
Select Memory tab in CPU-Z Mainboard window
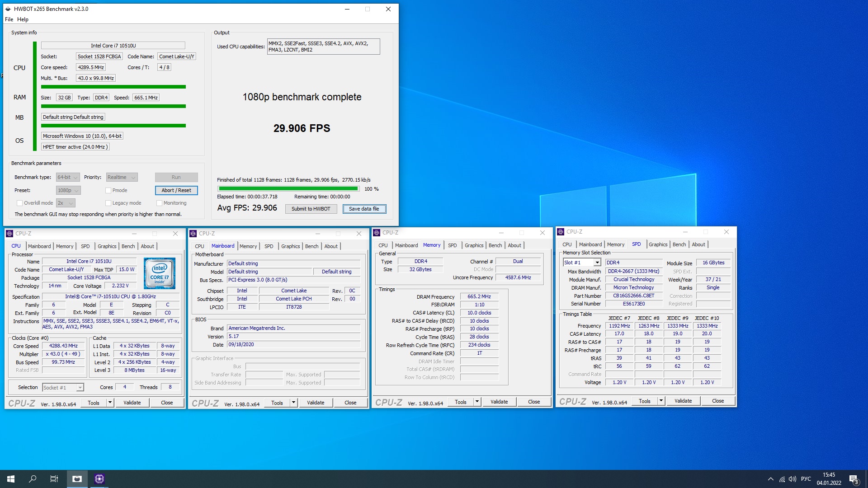[x=248, y=247]
